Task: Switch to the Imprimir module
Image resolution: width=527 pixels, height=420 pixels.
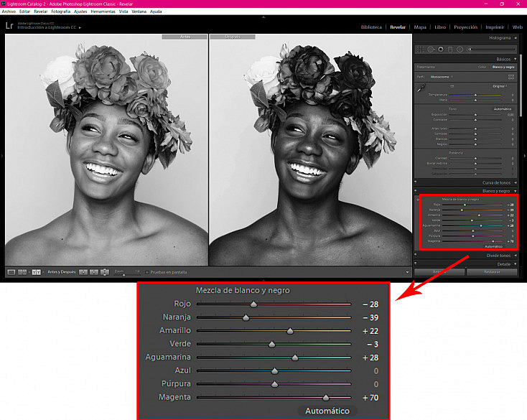Action: [x=495, y=27]
